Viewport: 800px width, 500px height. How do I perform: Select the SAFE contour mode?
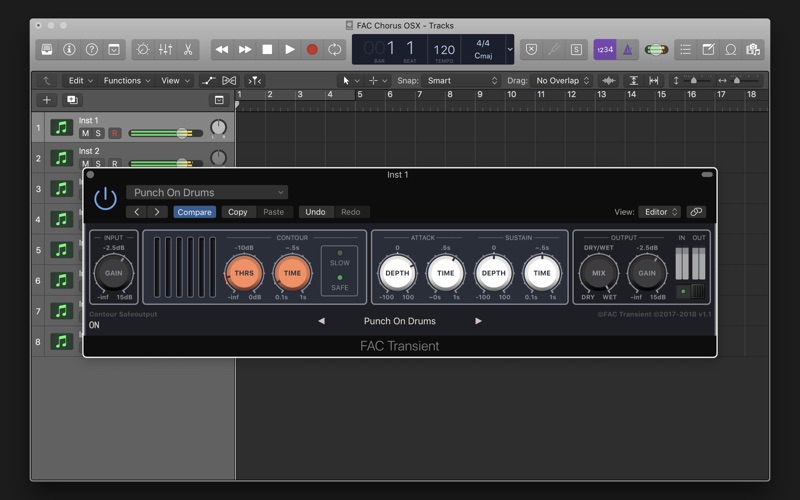(x=340, y=283)
